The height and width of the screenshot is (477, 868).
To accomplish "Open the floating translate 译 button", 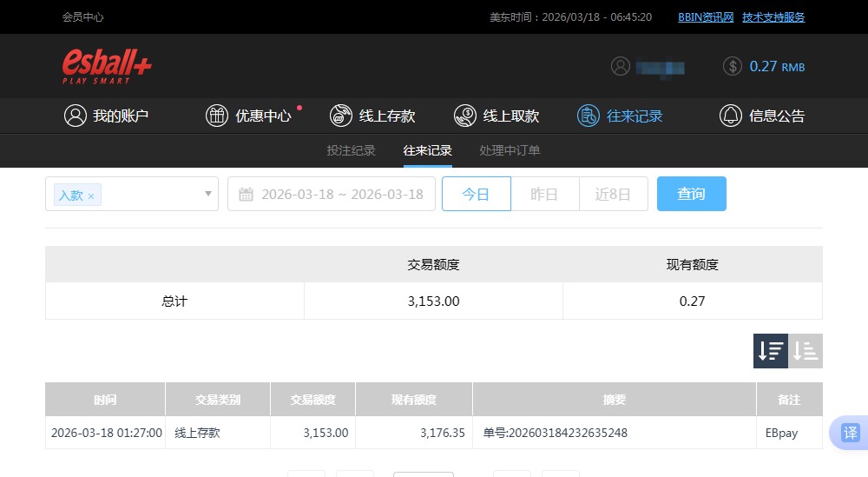I will coord(850,432).
